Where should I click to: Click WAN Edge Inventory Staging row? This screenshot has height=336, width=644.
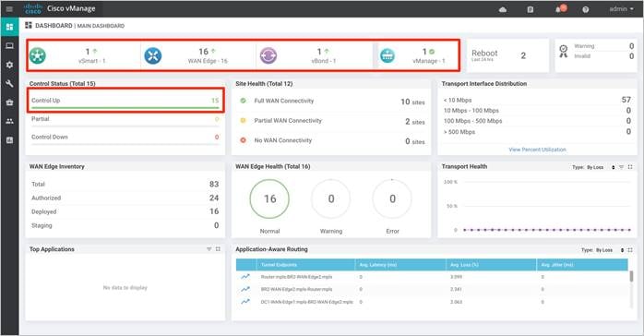click(125, 225)
